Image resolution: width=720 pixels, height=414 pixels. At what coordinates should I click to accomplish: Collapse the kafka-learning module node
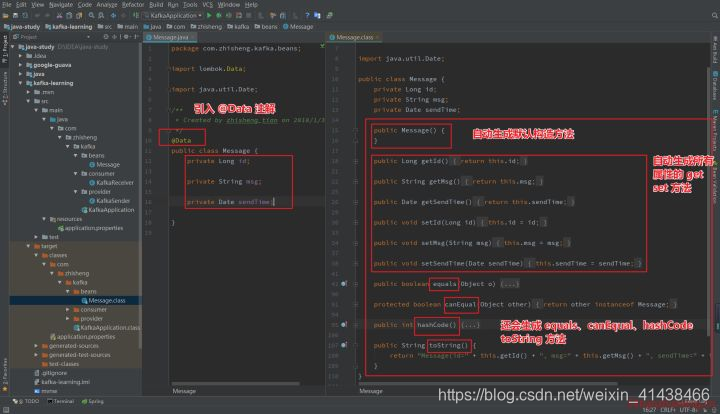[20, 83]
